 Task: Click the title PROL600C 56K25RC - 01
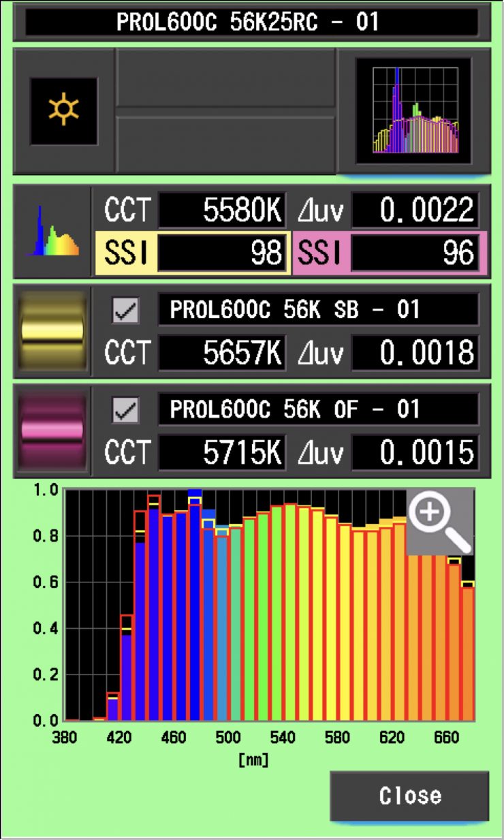247,22
